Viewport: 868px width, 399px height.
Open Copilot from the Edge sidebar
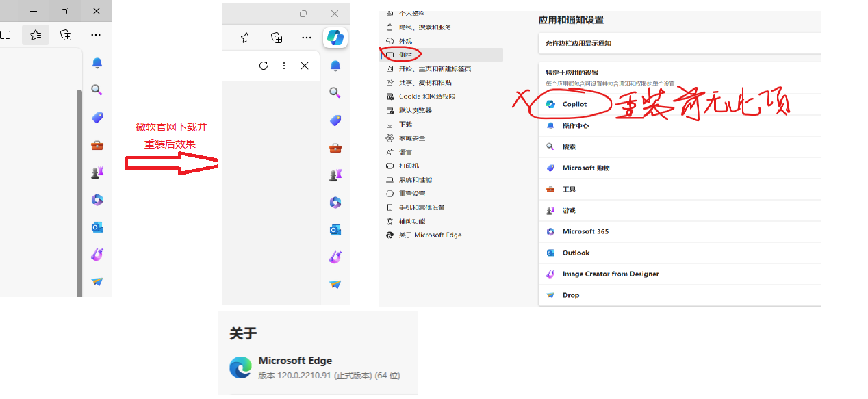point(335,38)
